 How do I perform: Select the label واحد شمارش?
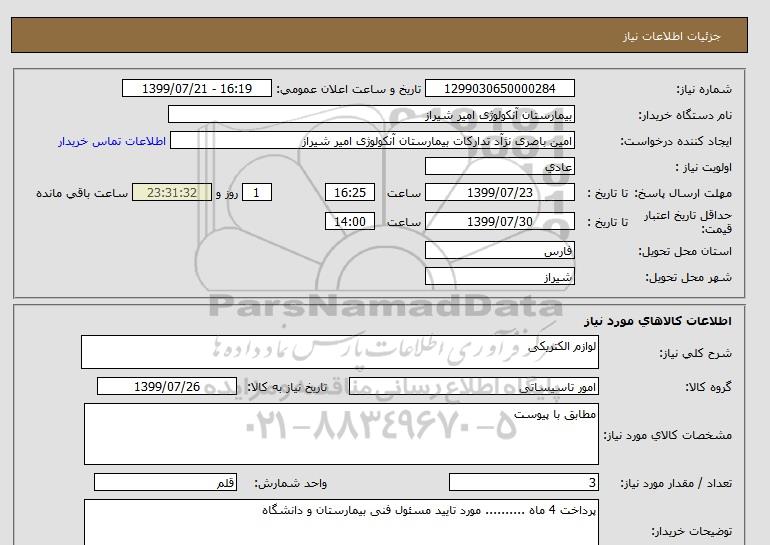click(291, 484)
